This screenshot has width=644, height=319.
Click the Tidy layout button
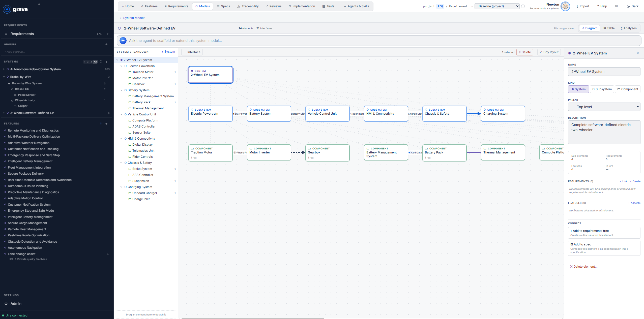pos(549,52)
